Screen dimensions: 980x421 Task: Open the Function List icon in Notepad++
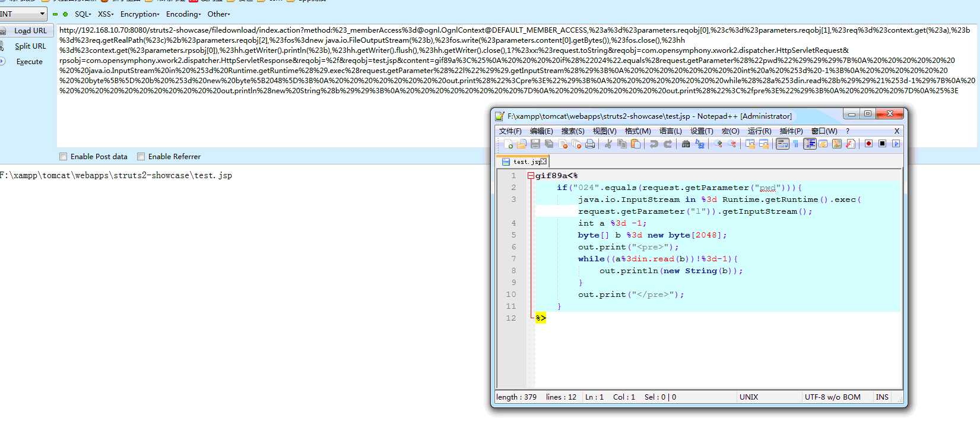pyautogui.click(x=851, y=144)
